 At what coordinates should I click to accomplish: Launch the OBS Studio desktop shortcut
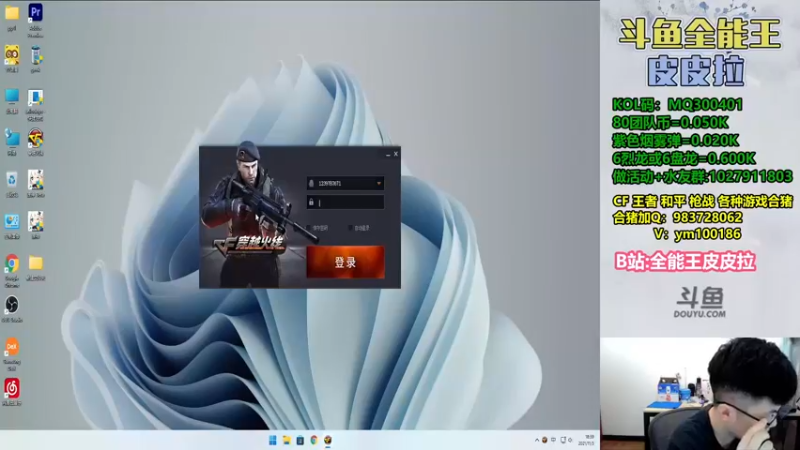pyautogui.click(x=12, y=305)
